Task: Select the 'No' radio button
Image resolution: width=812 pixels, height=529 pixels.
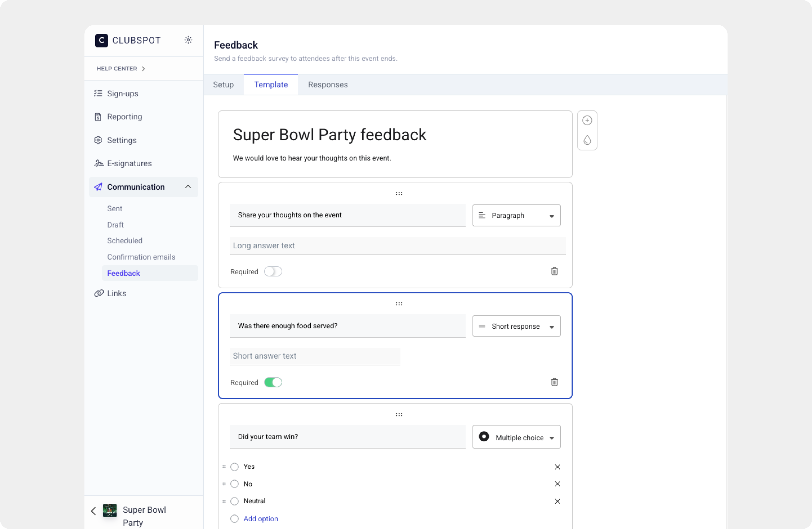Action: pos(235,484)
